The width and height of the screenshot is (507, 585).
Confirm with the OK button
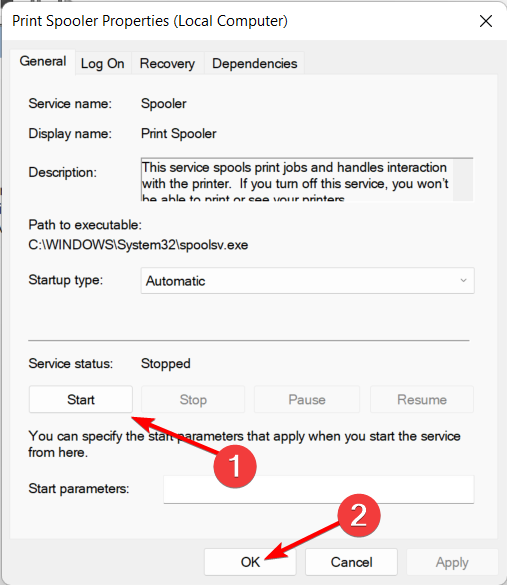click(x=250, y=562)
